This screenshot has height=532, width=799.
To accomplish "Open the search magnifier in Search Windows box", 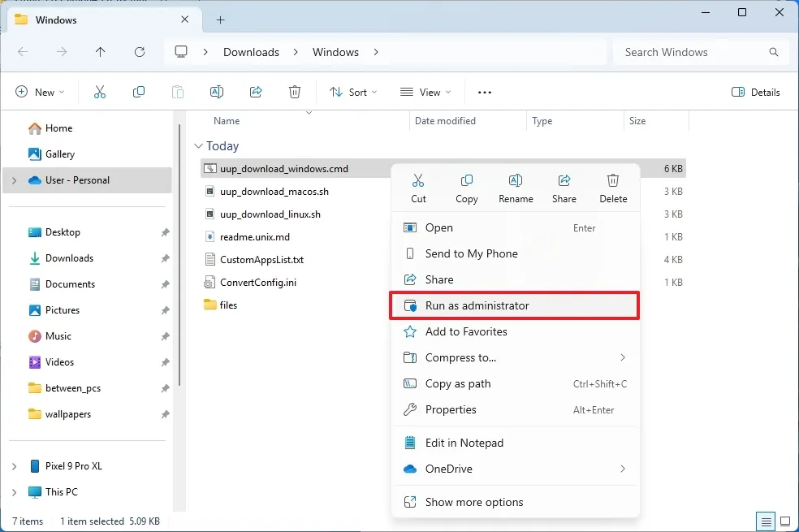I will pos(771,52).
